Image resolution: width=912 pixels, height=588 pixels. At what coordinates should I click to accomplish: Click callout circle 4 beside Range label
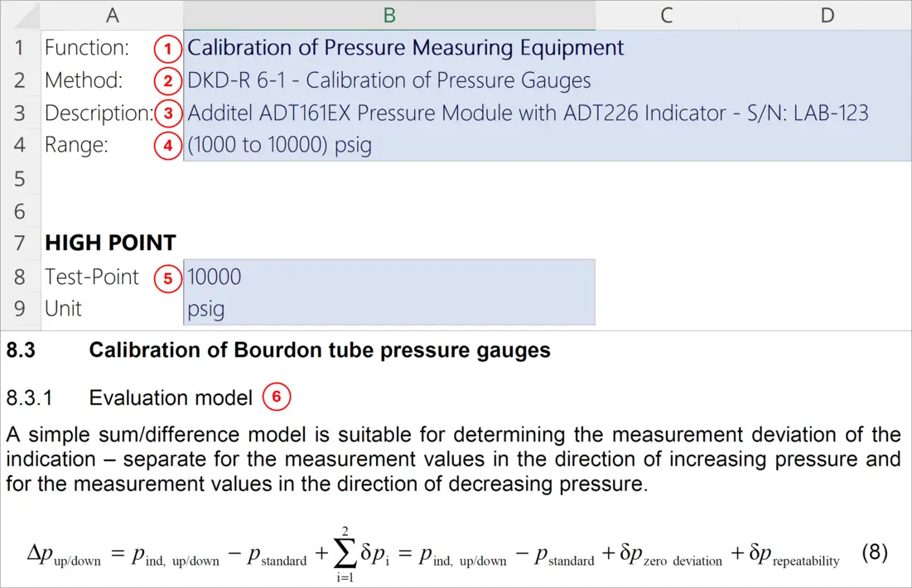pyautogui.click(x=167, y=145)
